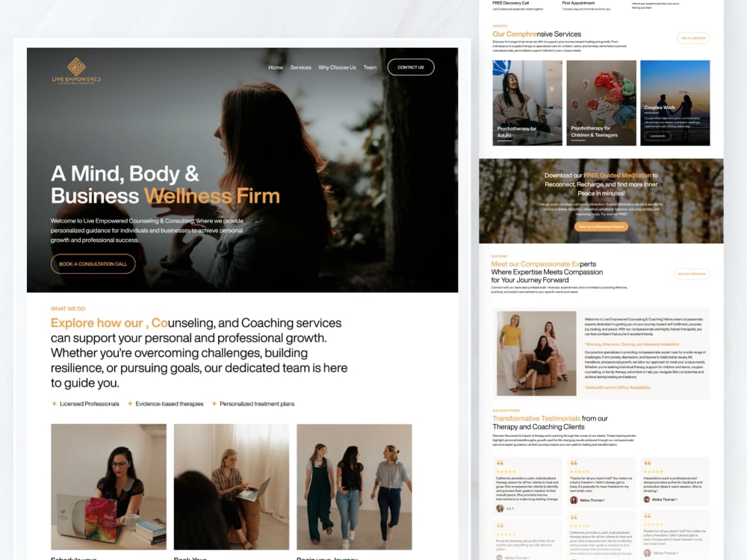
Task: Select the 'Evidence-based therapies' text
Action: [169, 404]
